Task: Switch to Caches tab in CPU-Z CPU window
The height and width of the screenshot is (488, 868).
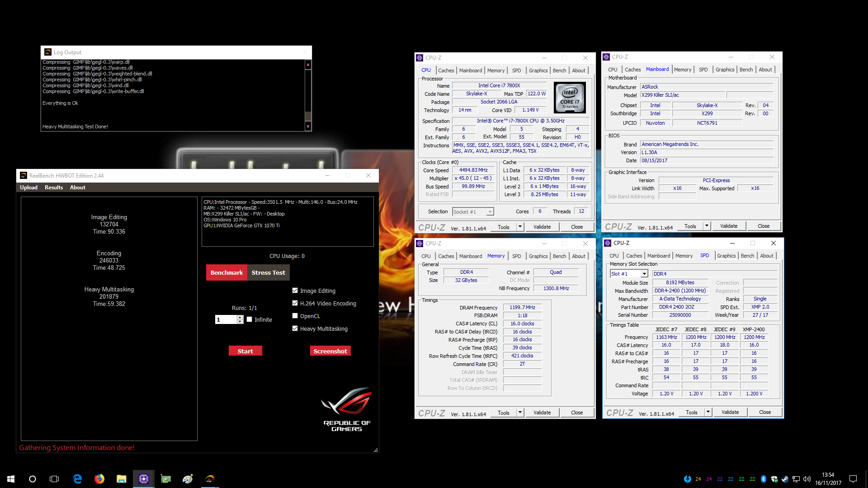Action: [446, 70]
